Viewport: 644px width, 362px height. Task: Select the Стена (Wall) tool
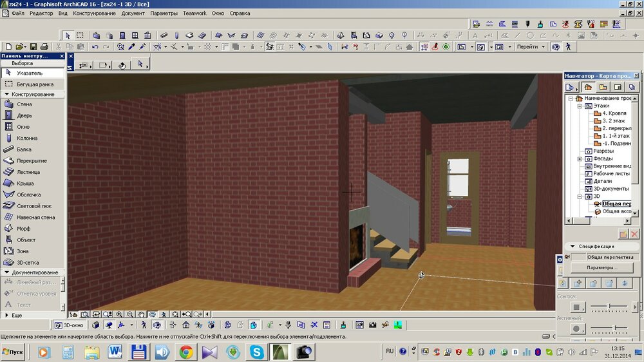tap(24, 104)
